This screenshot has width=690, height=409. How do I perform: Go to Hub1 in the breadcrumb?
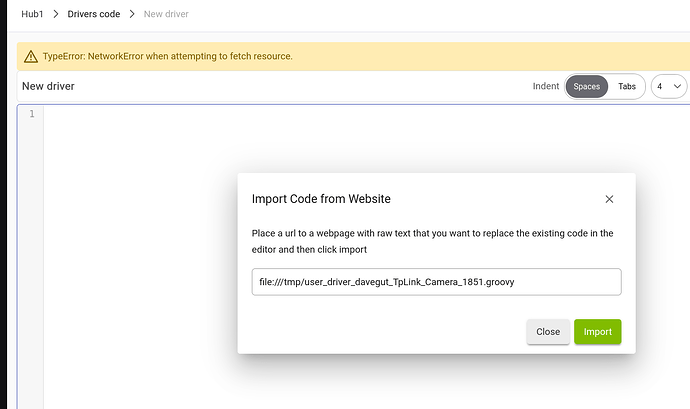point(33,15)
